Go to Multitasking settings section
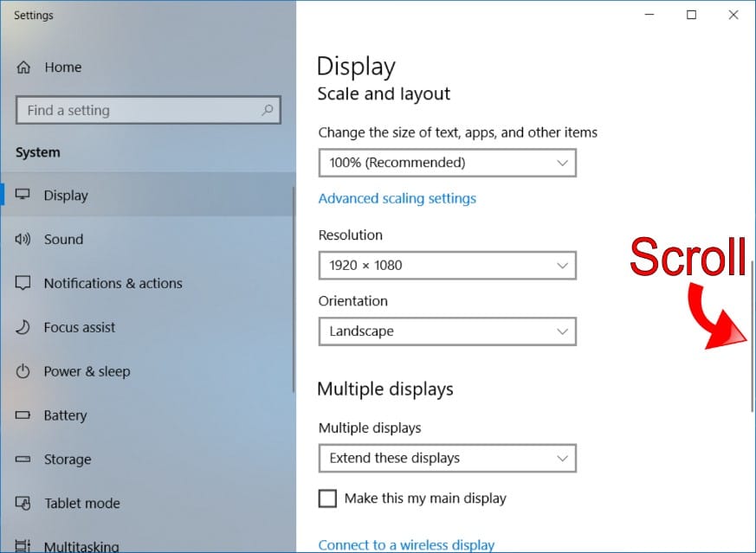The image size is (756, 553). [81, 545]
